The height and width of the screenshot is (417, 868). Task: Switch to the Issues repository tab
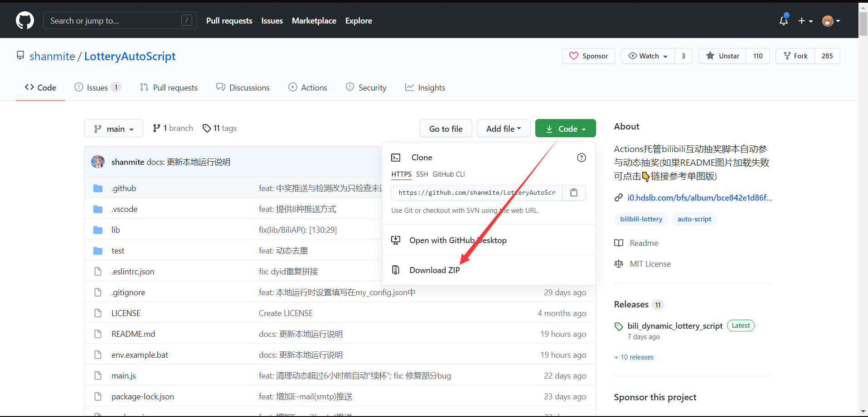click(97, 87)
